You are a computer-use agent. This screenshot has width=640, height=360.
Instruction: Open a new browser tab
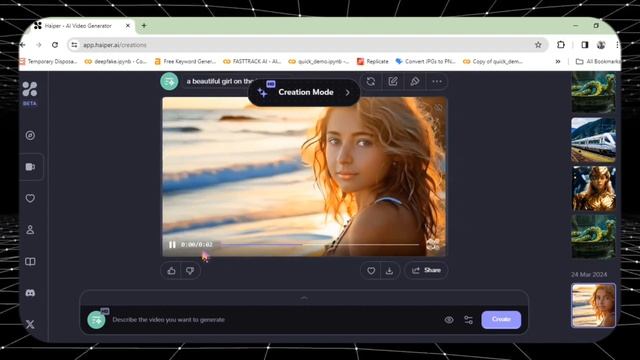point(144,26)
